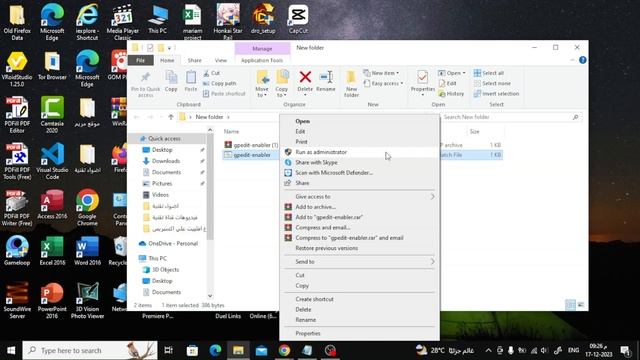Screen dimensions: 640x360
Task: Choose Rename in the context menu
Action: coord(359,320)
